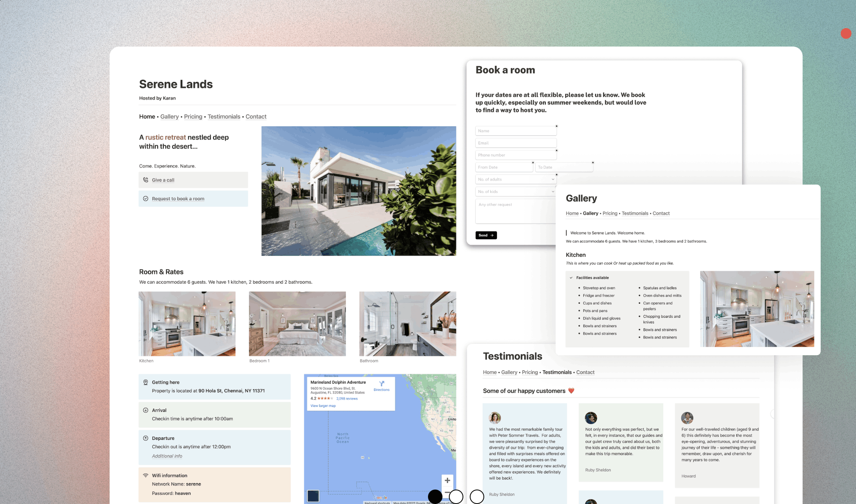The image size is (856, 504).
Task: Expand the From Date date picker
Action: [x=503, y=167]
